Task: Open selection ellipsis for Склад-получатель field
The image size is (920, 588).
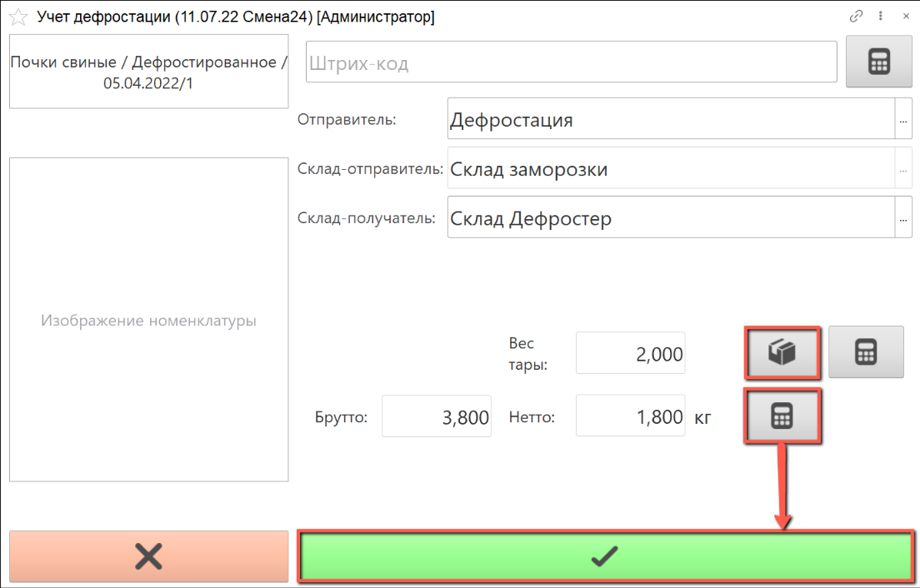Action: (x=902, y=218)
